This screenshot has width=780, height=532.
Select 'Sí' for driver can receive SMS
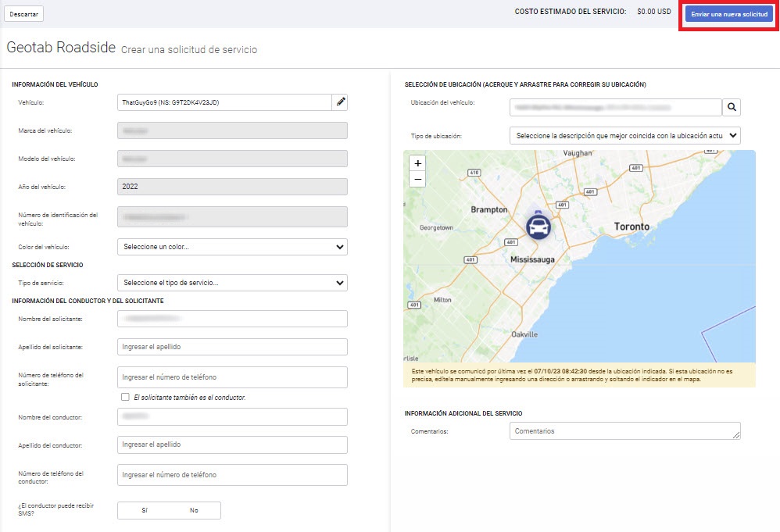point(145,511)
